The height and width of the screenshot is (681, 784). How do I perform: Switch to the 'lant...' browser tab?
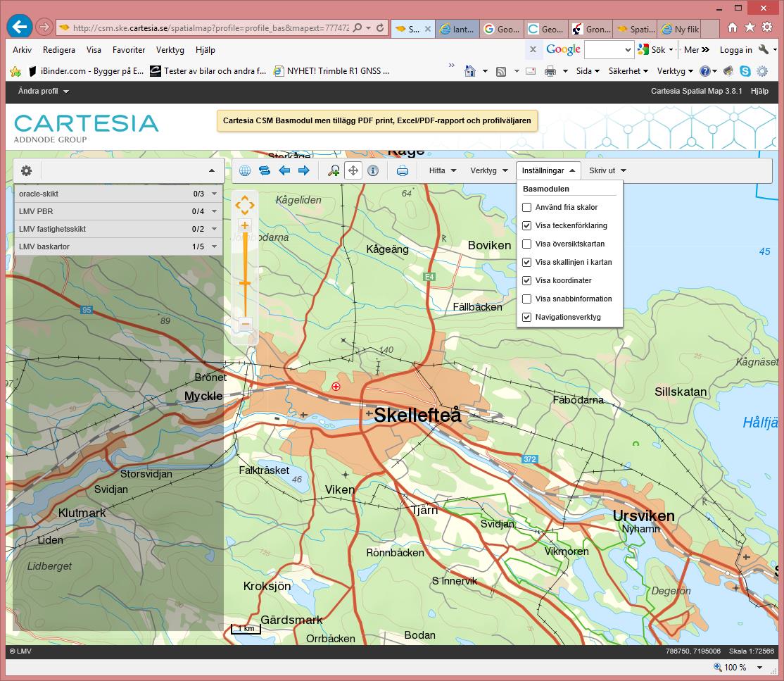tap(457, 29)
